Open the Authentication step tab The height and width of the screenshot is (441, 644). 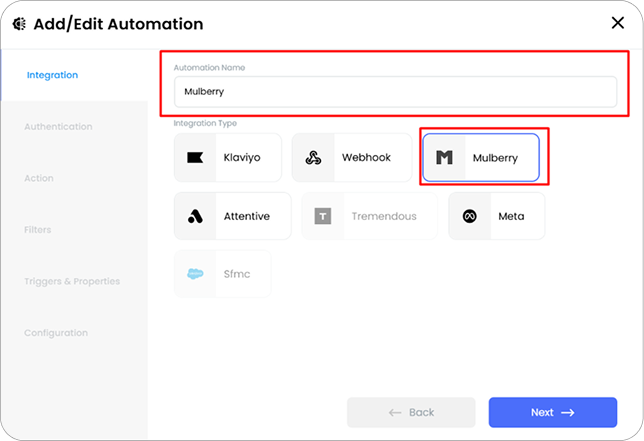58,126
